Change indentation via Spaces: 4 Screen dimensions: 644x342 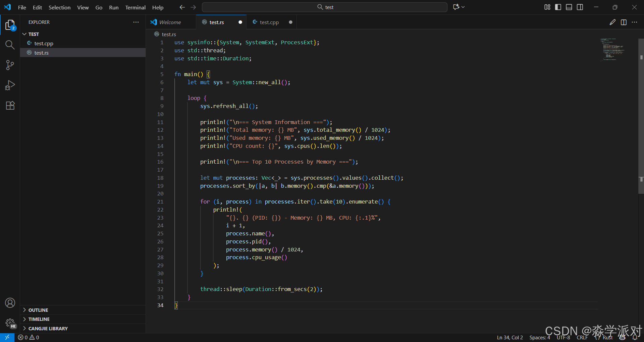(540, 338)
